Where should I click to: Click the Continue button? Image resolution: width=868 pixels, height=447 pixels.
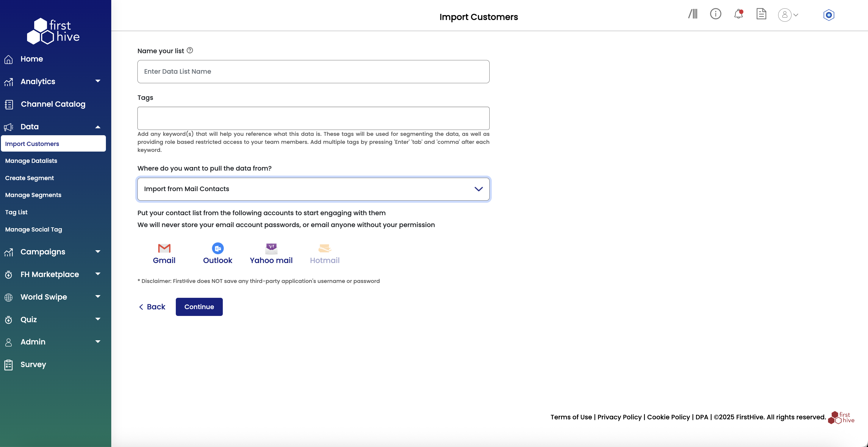point(199,307)
